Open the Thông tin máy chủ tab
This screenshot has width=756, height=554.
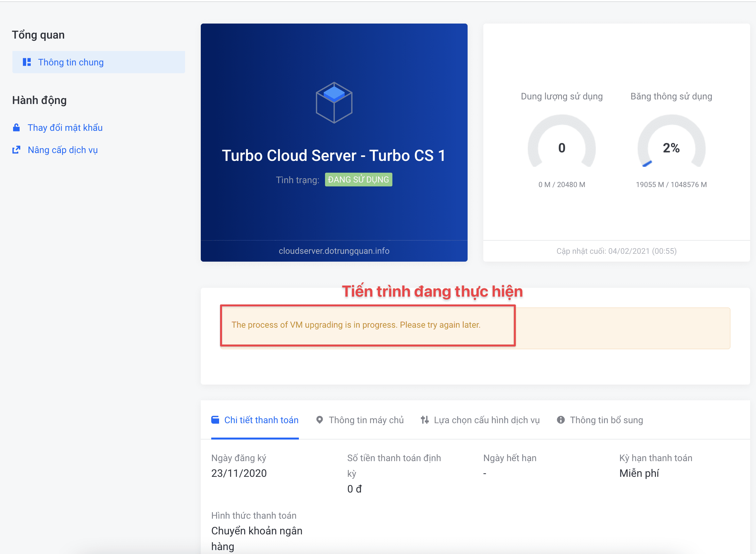[x=366, y=420]
